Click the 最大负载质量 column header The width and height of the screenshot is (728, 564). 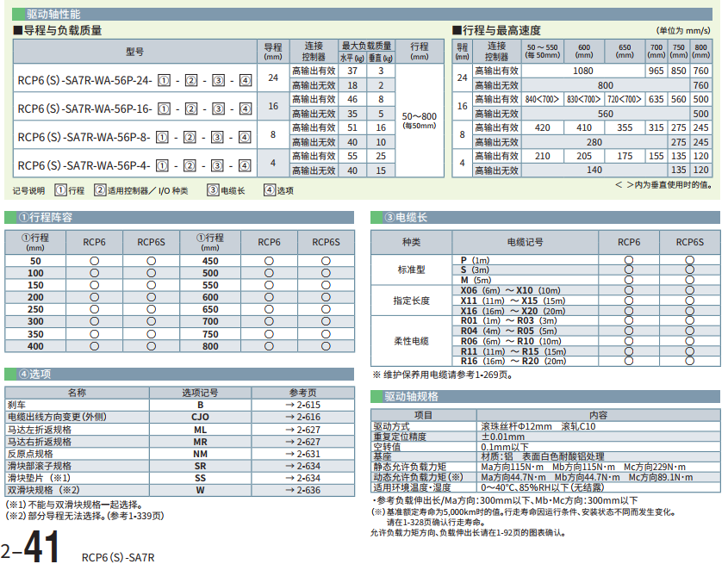367,46
